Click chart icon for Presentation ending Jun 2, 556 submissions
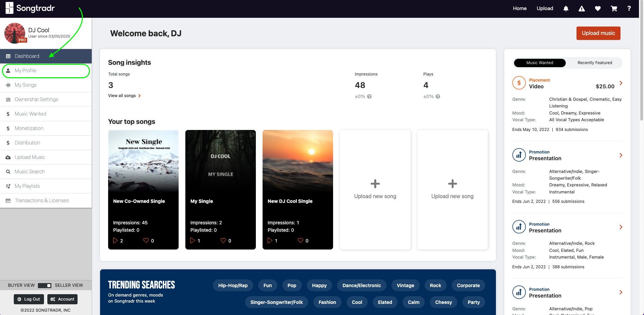The image size is (644, 315). pyautogui.click(x=519, y=155)
